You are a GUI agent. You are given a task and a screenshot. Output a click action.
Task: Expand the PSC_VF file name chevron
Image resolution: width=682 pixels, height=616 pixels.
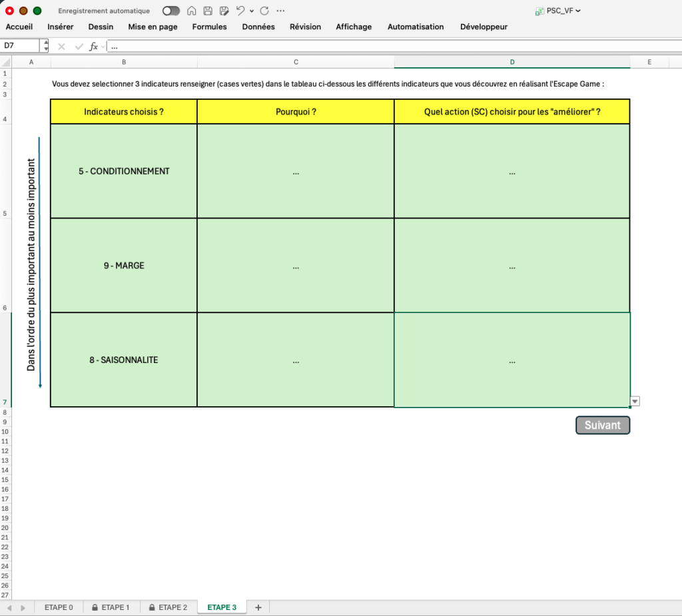[x=578, y=11]
